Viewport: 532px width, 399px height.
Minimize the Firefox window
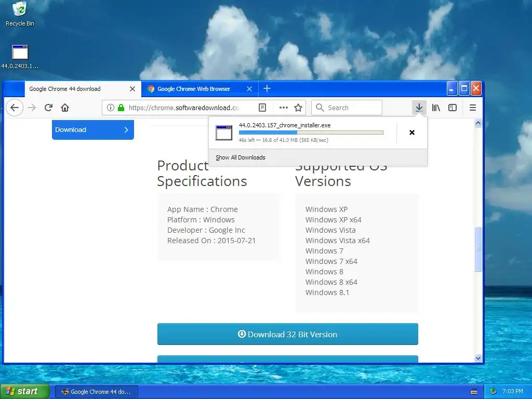[451, 88]
